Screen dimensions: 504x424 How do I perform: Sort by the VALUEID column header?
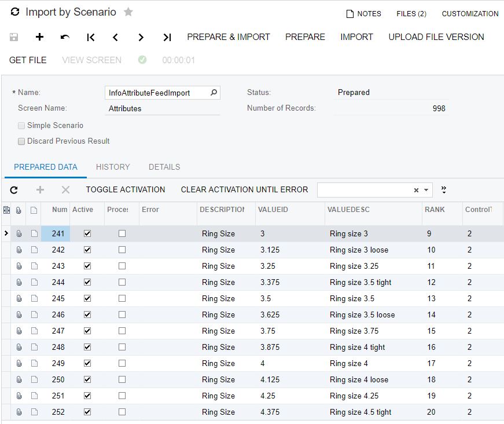tap(273, 210)
